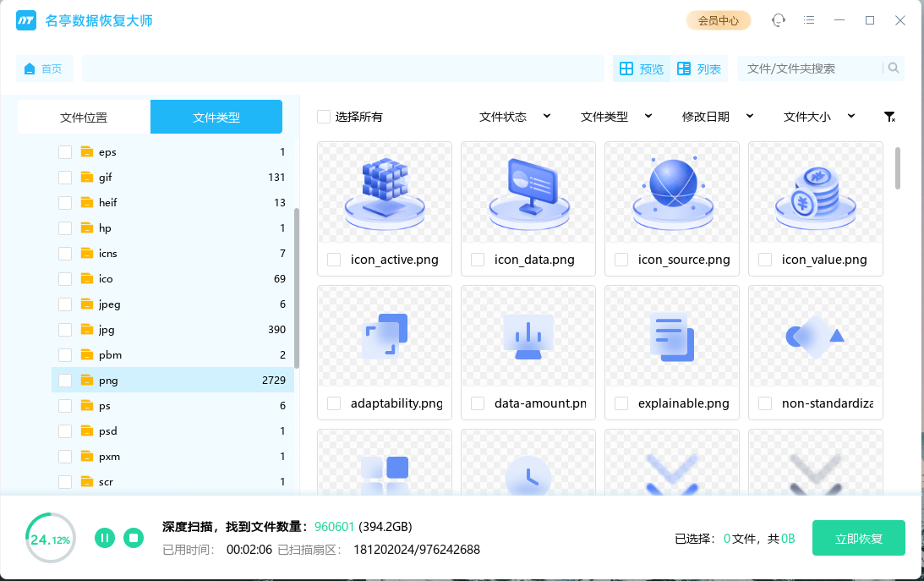Switch to the 文件位置 tab
This screenshot has width=924, height=581.
(83, 116)
